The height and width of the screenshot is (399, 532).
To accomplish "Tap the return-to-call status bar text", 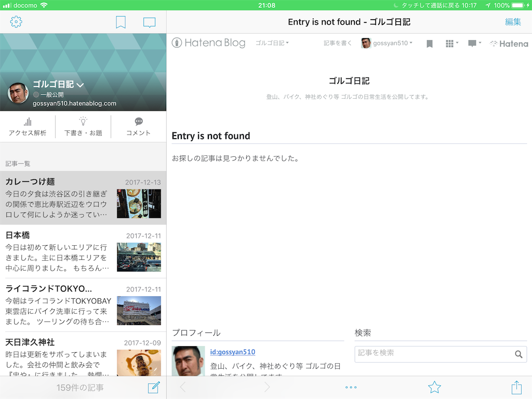I will [439, 5].
